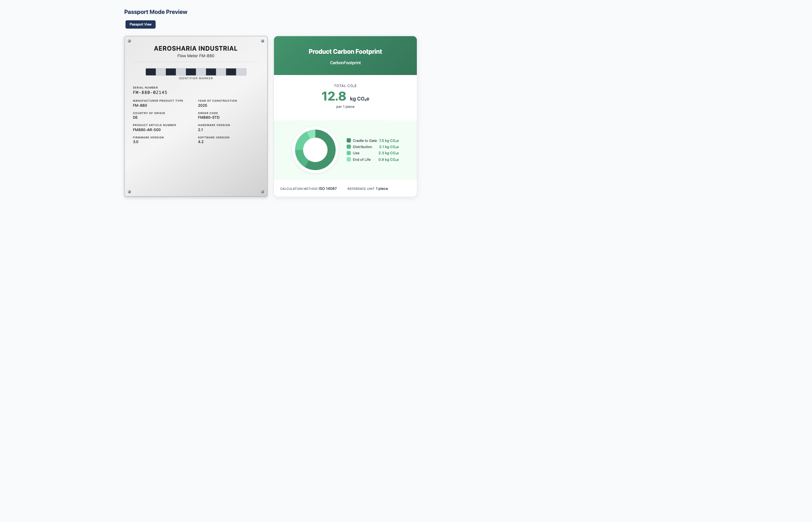Select the serial number FM-880-02145
The width and height of the screenshot is (812, 522).
click(x=150, y=92)
